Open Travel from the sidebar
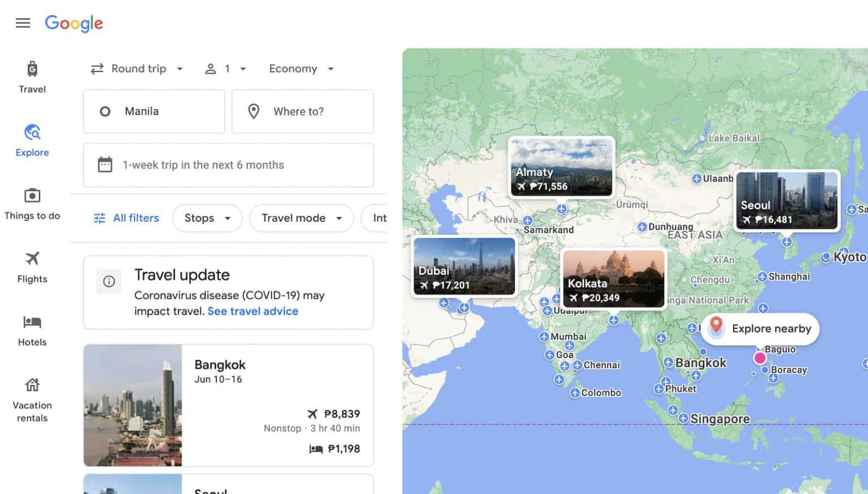Image resolution: width=868 pixels, height=494 pixels. point(32,77)
